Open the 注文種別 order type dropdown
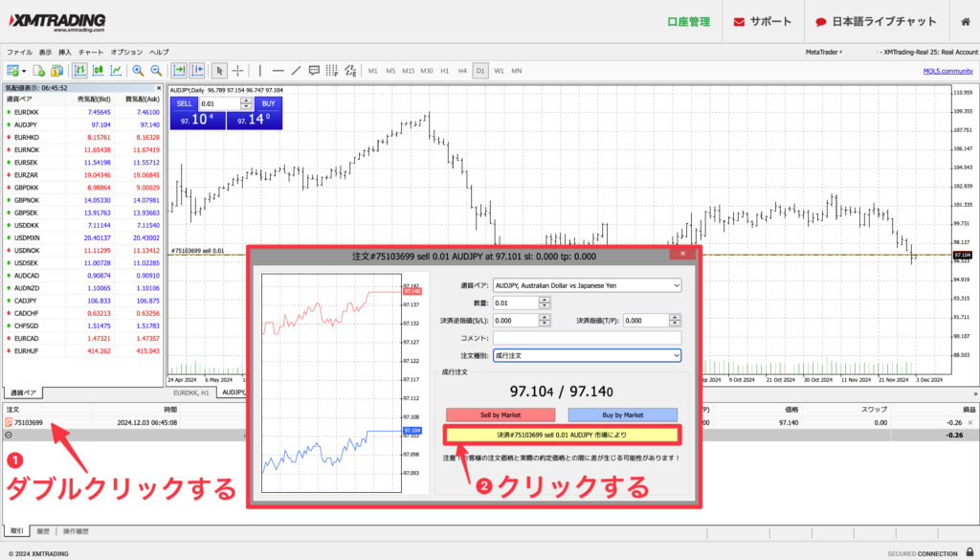Viewport: 980px width, 560px height. pos(586,355)
